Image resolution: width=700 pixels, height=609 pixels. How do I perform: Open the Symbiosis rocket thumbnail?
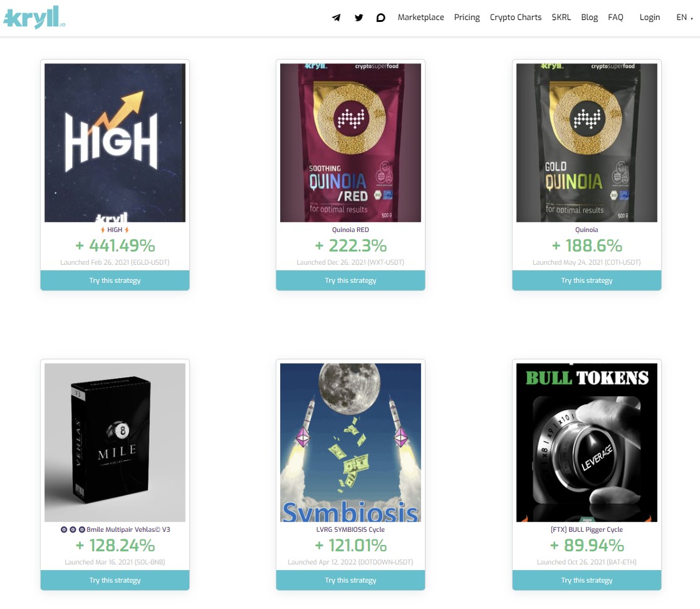point(350,442)
